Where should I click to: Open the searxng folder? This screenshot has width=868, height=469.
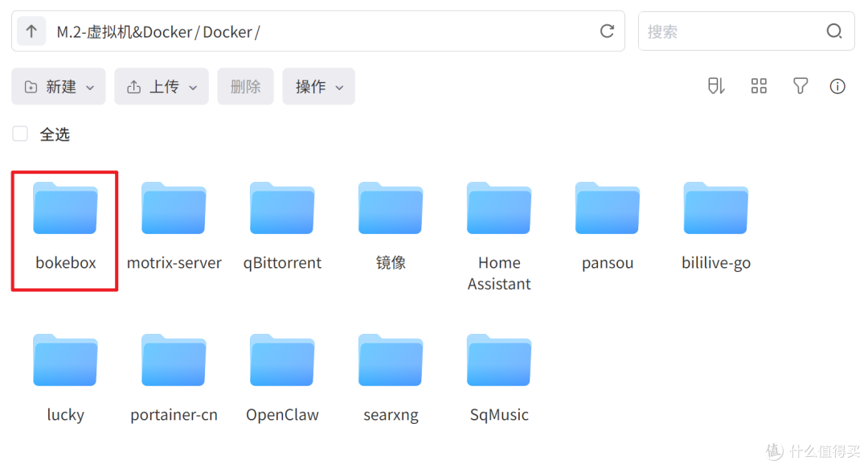tap(391, 360)
